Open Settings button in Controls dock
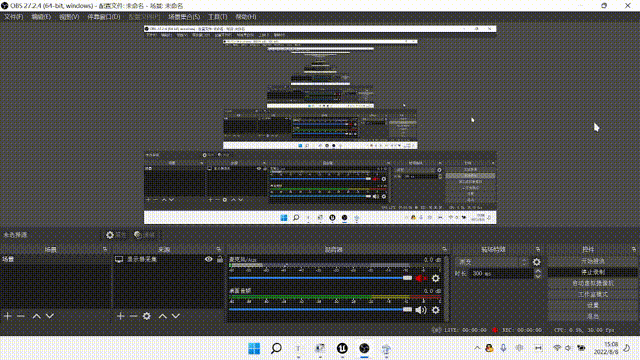This screenshot has height=360, width=640. (x=593, y=305)
